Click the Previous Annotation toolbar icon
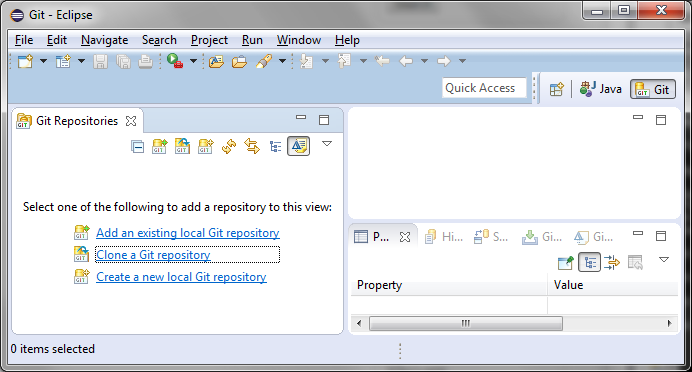 [344, 61]
